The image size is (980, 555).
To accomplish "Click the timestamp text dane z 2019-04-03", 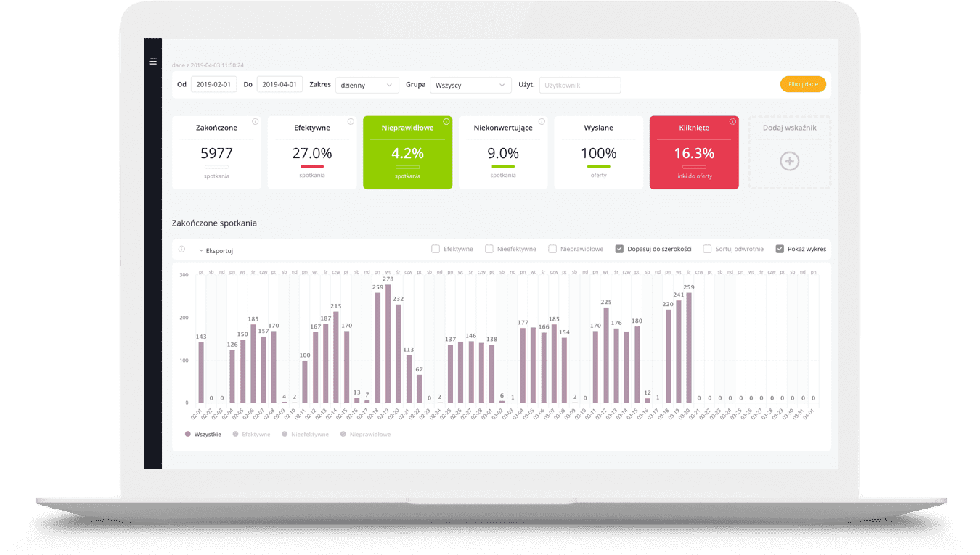I will pos(208,65).
